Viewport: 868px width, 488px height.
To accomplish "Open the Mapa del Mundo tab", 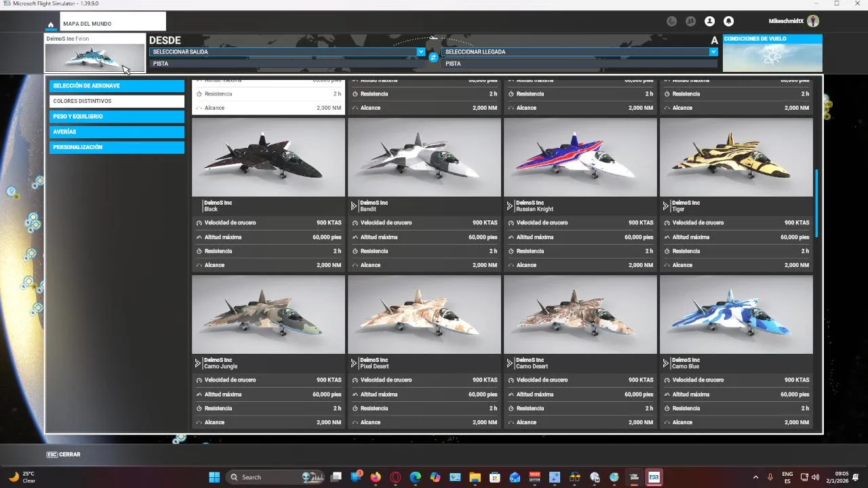I will click(x=113, y=23).
